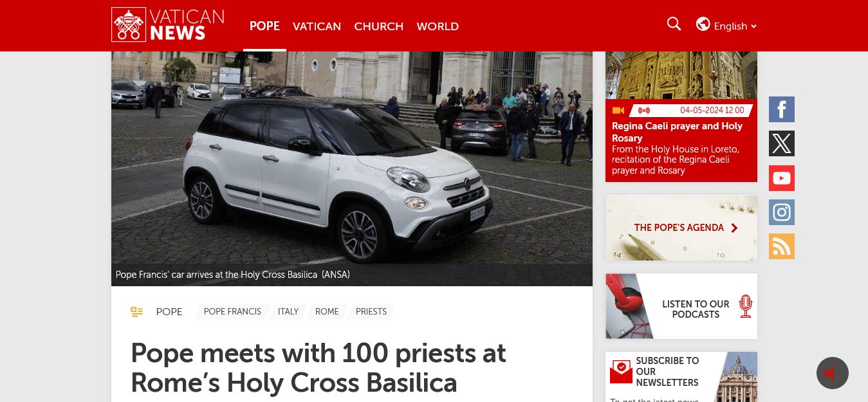Select the POPE navigation tab
The image size is (868, 402).
(264, 26)
